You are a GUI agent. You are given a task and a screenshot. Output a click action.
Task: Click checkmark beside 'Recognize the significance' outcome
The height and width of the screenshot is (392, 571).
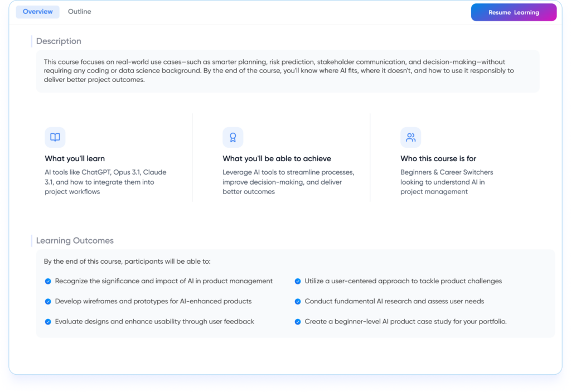click(48, 282)
